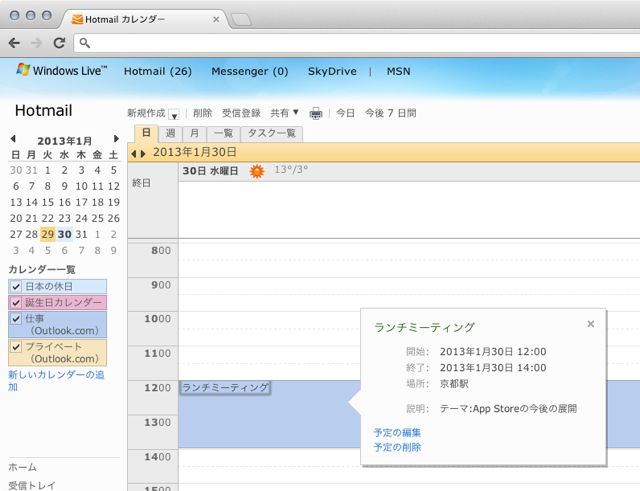Open the 新規作成 dropdown arrow

pyautogui.click(x=174, y=115)
